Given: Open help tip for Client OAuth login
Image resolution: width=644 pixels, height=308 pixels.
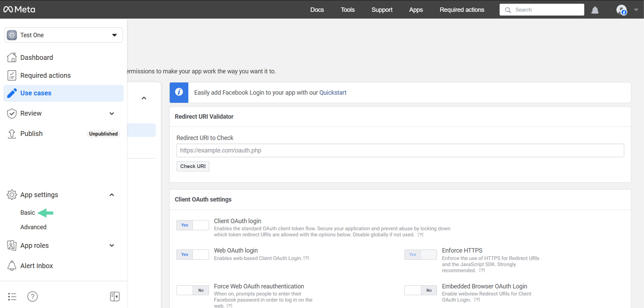Looking at the screenshot, I should click(421, 235).
